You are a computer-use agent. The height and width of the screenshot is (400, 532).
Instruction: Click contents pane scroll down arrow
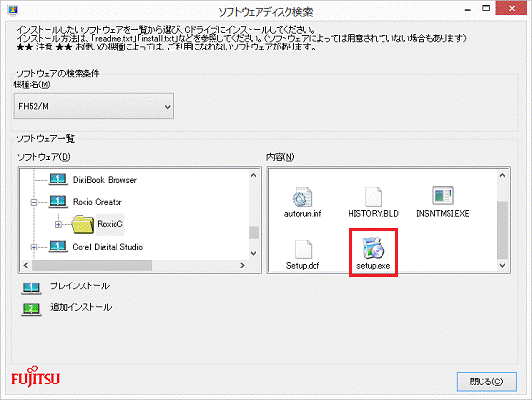502,265
